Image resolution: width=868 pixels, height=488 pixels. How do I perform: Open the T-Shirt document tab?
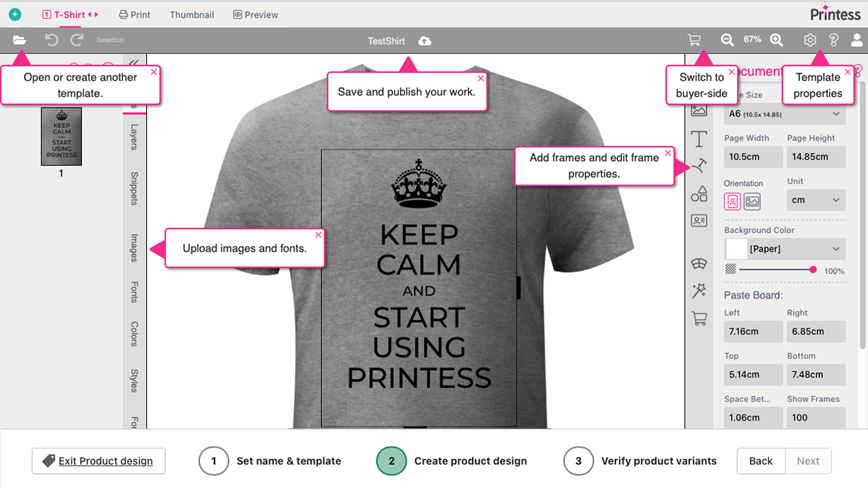click(x=69, y=15)
